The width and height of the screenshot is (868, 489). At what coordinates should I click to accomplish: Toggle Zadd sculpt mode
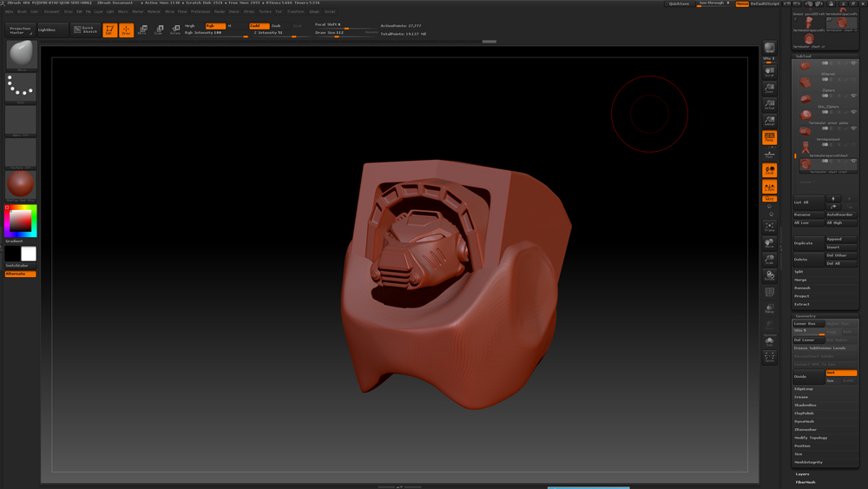[258, 26]
